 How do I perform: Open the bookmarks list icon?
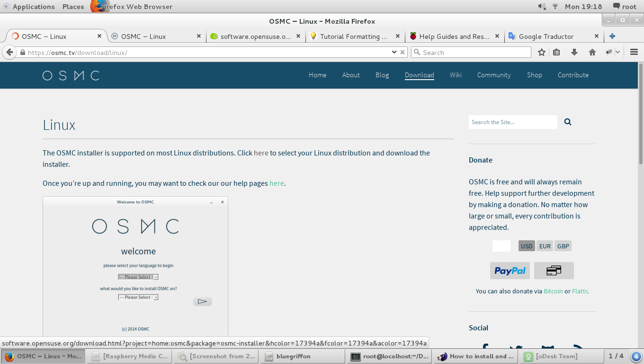click(557, 52)
